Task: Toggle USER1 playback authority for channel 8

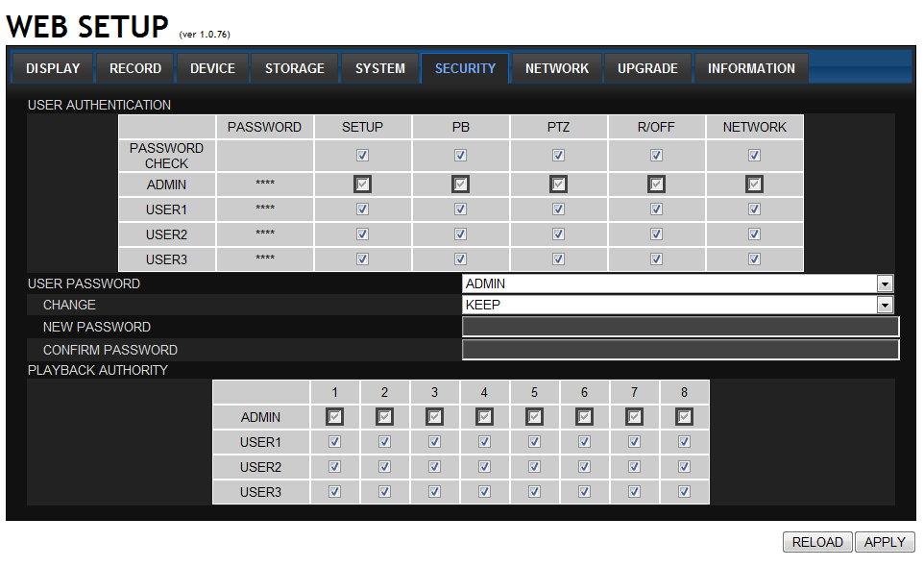Action: (x=684, y=442)
